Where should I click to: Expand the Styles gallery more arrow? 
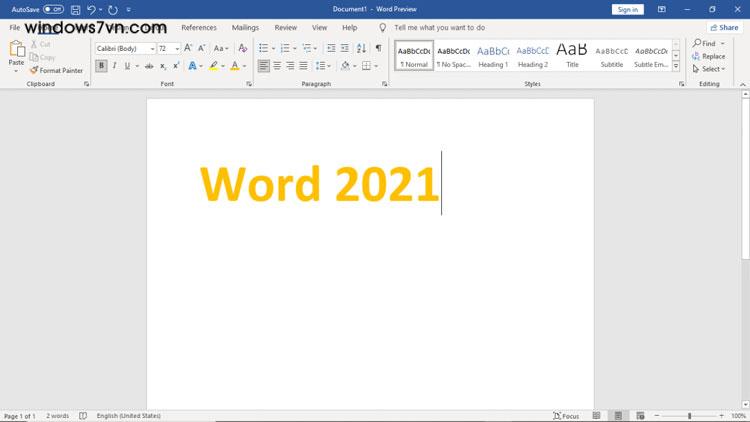coord(676,66)
